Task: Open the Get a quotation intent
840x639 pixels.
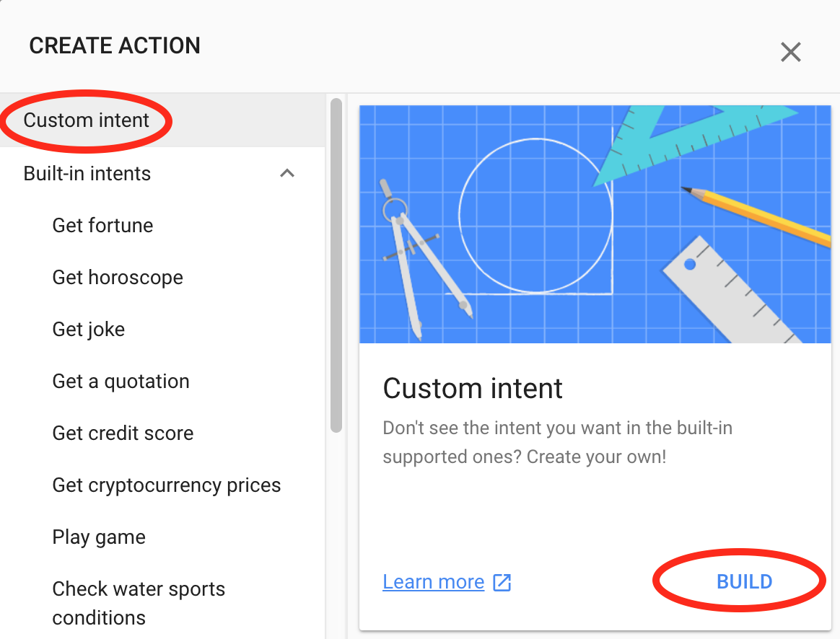Action: pyautogui.click(x=121, y=381)
